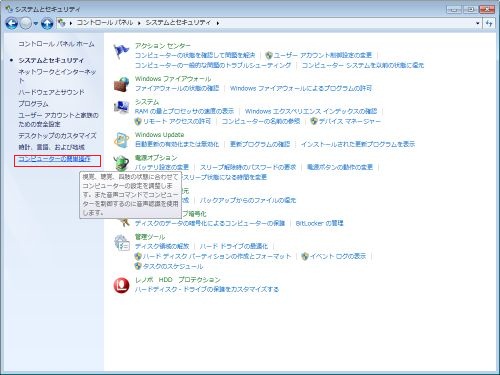Go back with the blue back arrow
Image resolution: width=500 pixels, height=375 pixels.
point(12,23)
